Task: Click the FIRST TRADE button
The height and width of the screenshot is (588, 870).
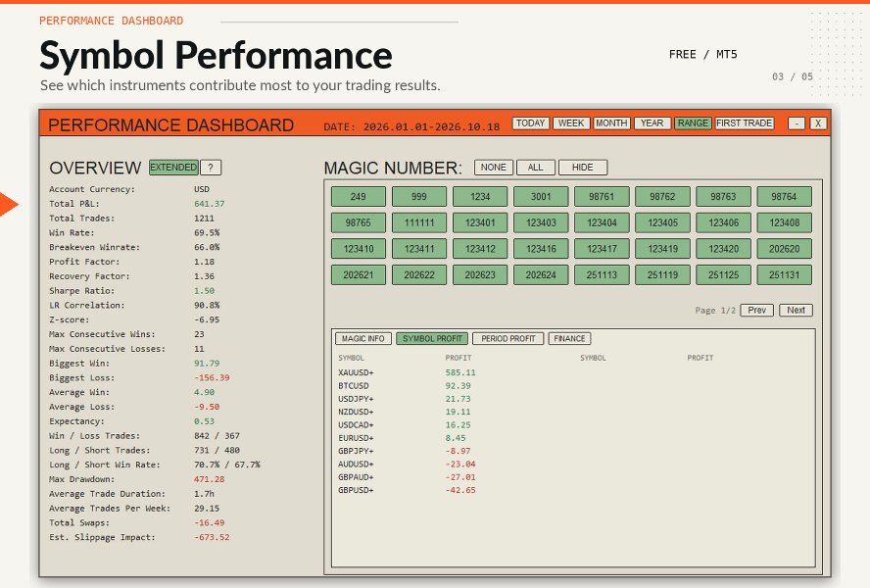Action: [744, 123]
